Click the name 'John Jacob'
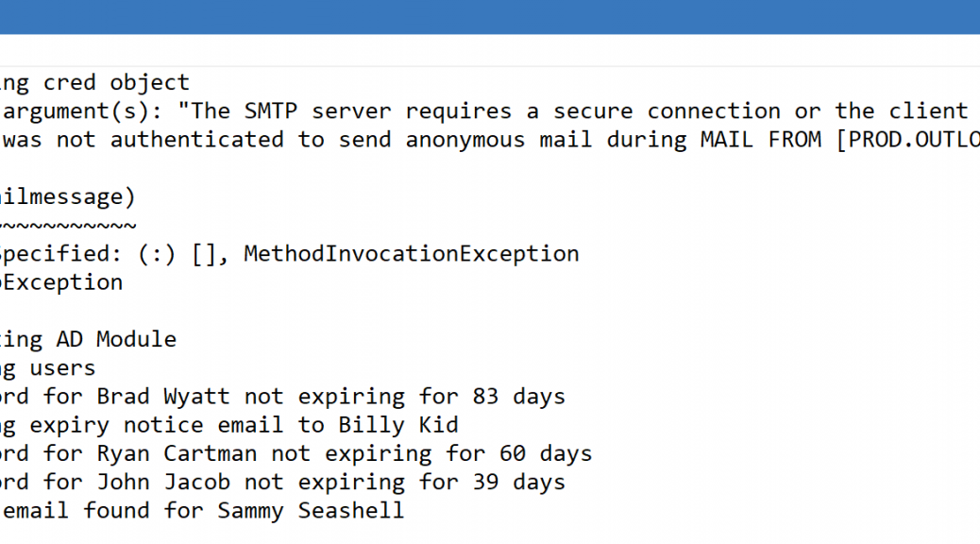Viewport: 980px width, 544px height. 163,482
